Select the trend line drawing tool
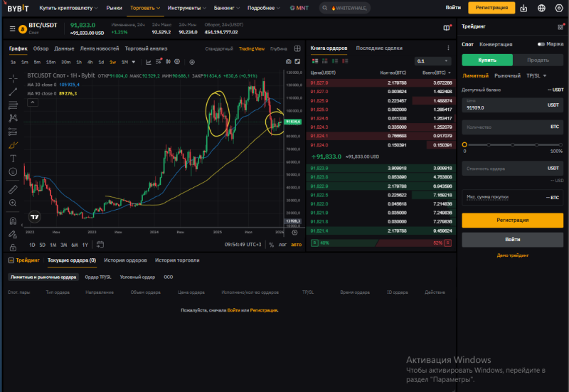Screen dimensions: 569x392 (13, 92)
